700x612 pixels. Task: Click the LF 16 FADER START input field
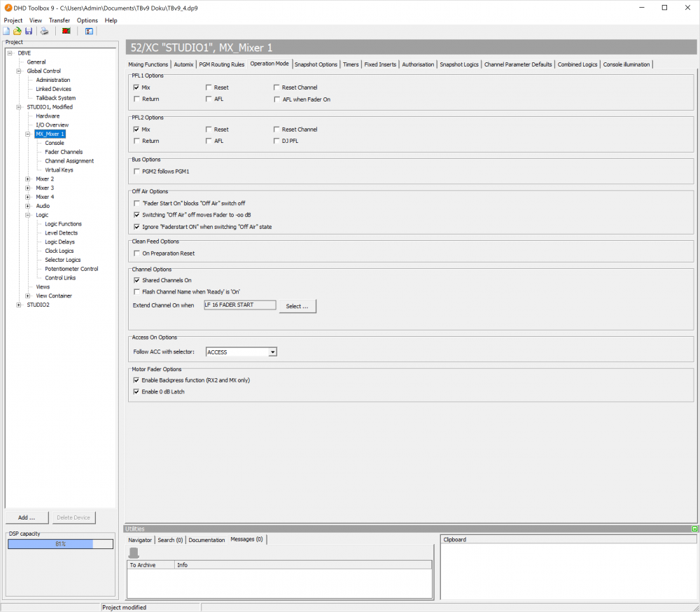pyautogui.click(x=239, y=305)
